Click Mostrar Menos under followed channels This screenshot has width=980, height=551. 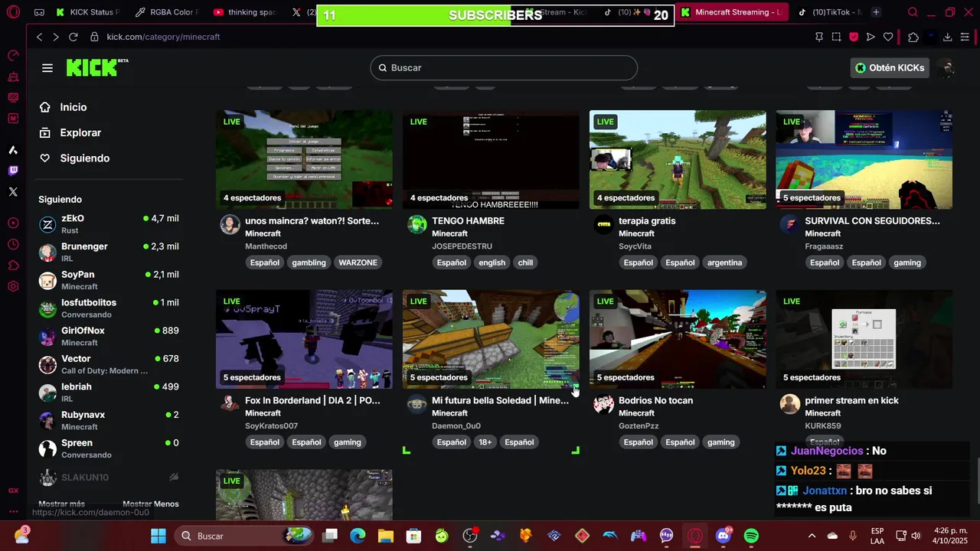click(x=151, y=504)
